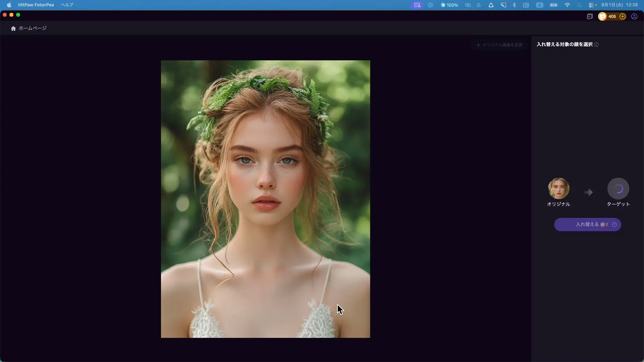Click the loading ターゲット face circle
644x362 pixels.
click(618, 188)
